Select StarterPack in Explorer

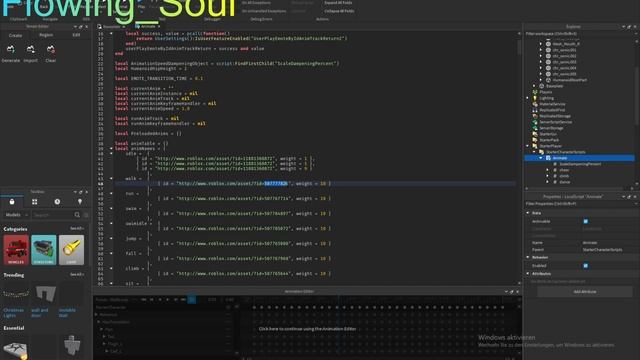coord(549,140)
